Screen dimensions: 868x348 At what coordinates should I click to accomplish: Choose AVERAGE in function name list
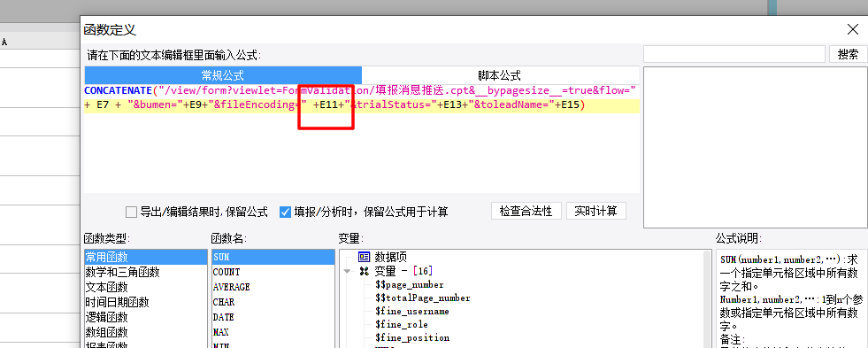tap(273, 287)
